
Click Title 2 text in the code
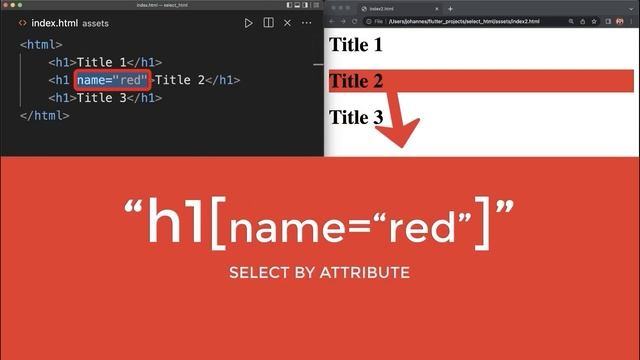click(180, 80)
